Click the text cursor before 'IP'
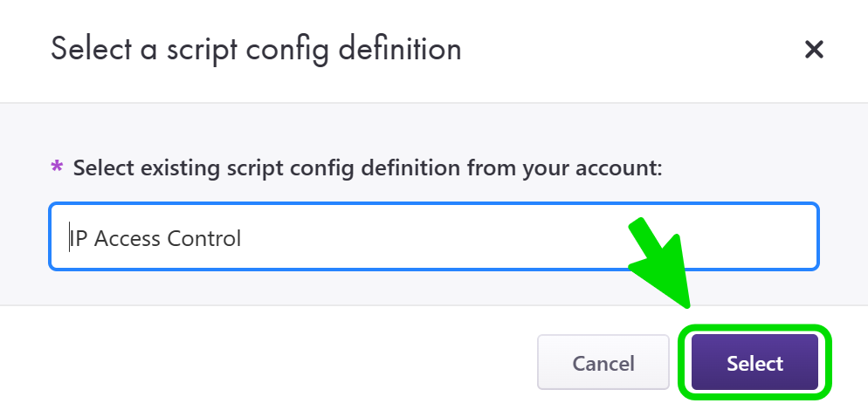This screenshot has height=410, width=868. 71,237
